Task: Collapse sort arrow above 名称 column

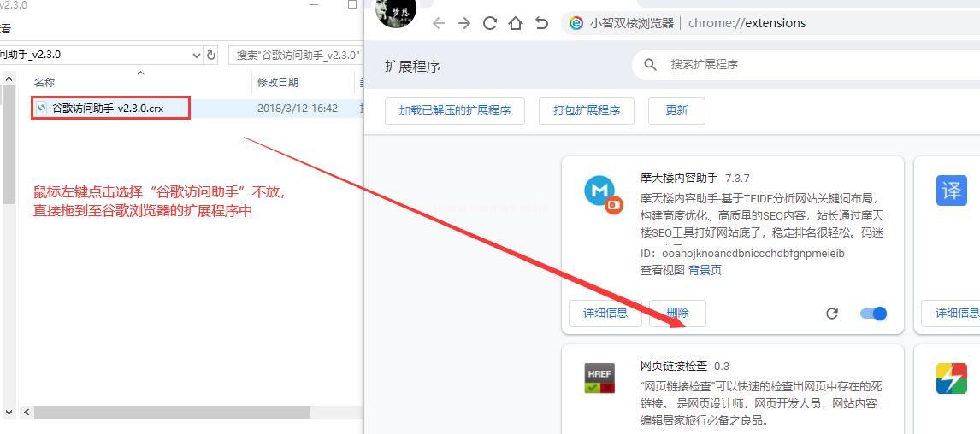Action: tap(141, 73)
